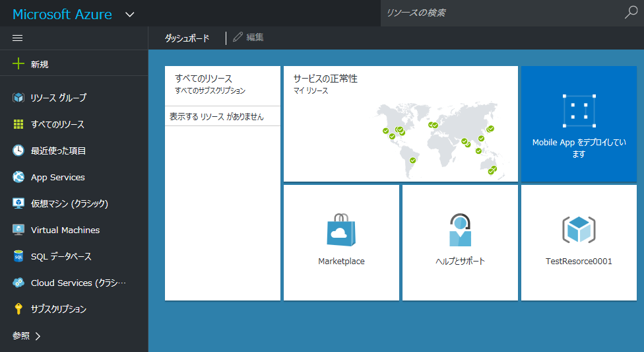Click the 仮想マシン (クラシック) monitor icon
Screen dimensions: 644x352
tap(18, 203)
